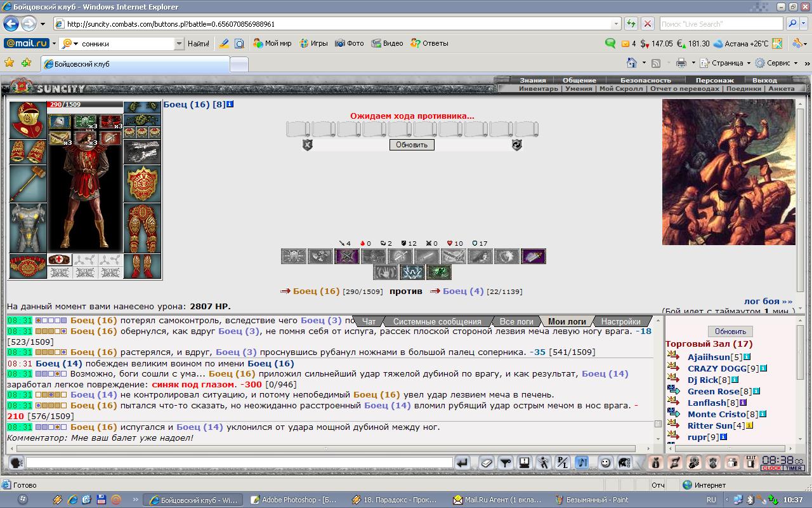This screenshot has width=812, height=508.
Task: Click Найти! search button in Mail.ru toolbar
Action: click(x=199, y=44)
